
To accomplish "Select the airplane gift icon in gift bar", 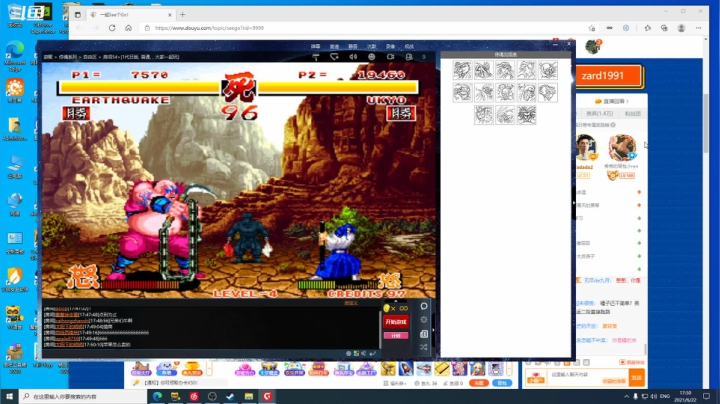I will pyautogui.click(x=424, y=368).
